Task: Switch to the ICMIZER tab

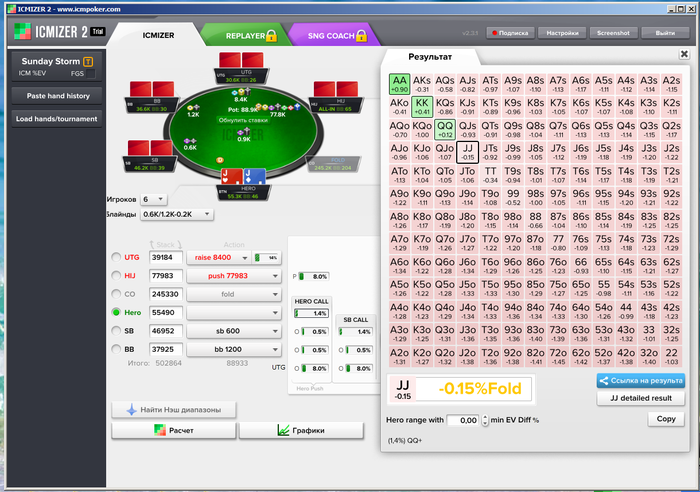Action: pyautogui.click(x=158, y=35)
